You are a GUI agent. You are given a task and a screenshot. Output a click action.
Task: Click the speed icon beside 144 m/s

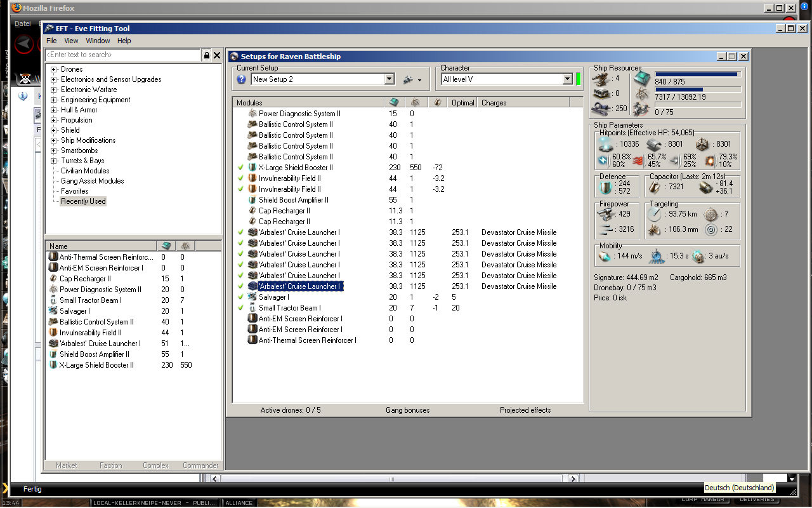pos(605,257)
